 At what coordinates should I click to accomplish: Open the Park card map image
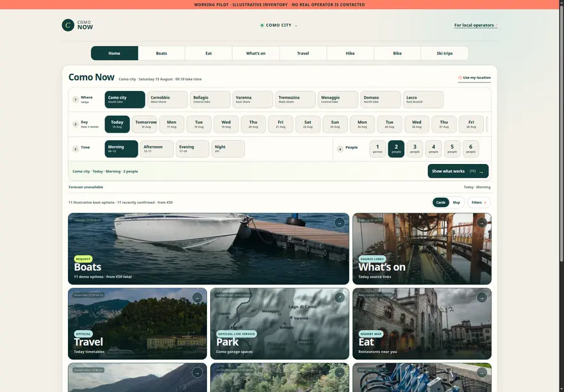279,323
